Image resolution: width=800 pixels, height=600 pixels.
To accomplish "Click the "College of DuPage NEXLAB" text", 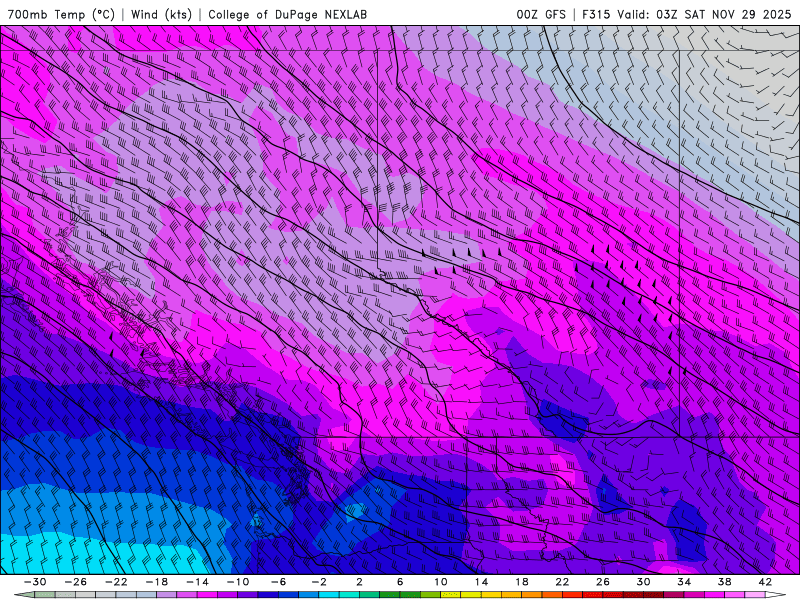I will (x=287, y=14).
